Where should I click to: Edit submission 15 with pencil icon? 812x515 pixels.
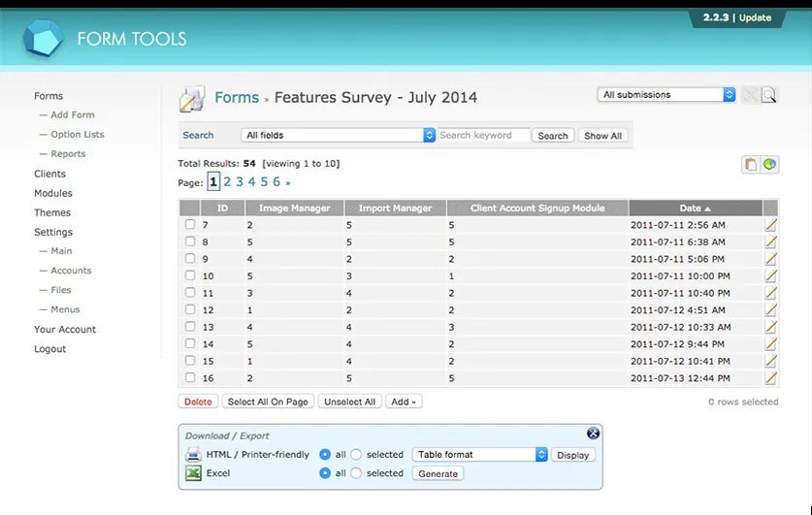point(770,361)
